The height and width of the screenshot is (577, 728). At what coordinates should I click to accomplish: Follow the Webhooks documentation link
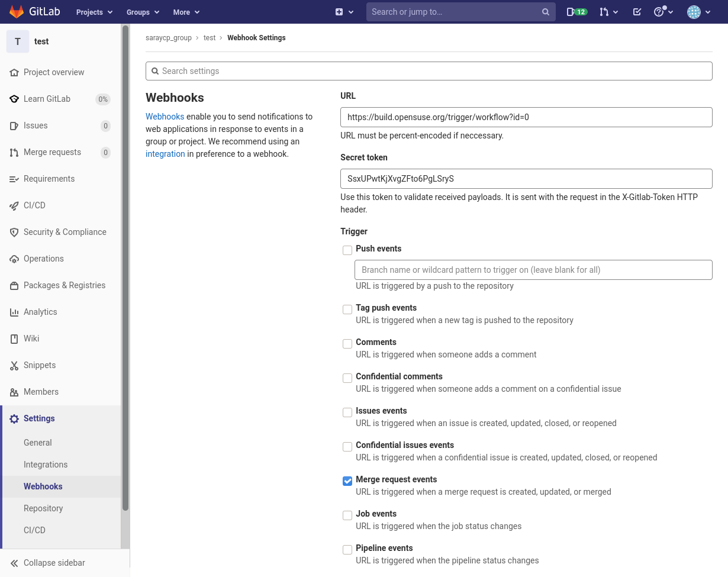(165, 117)
